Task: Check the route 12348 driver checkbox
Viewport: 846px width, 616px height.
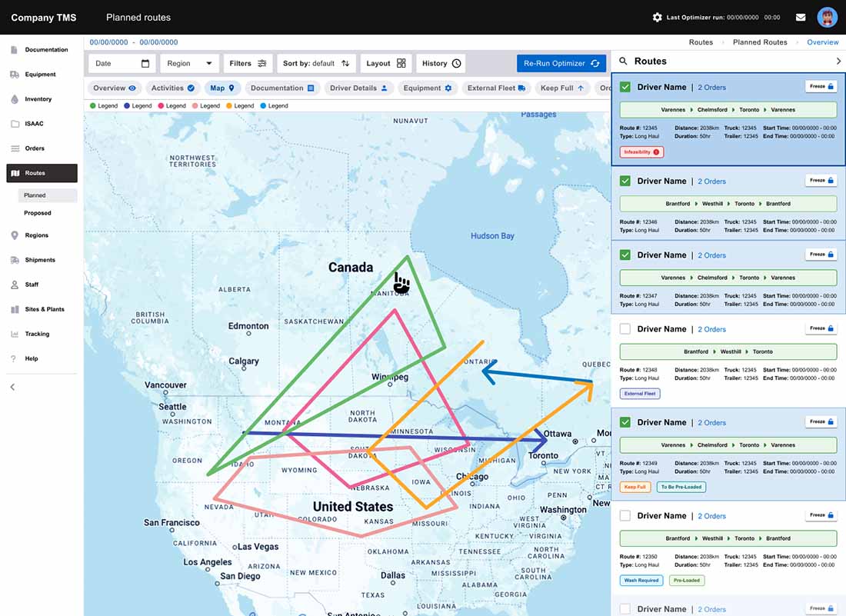Action: click(x=625, y=328)
